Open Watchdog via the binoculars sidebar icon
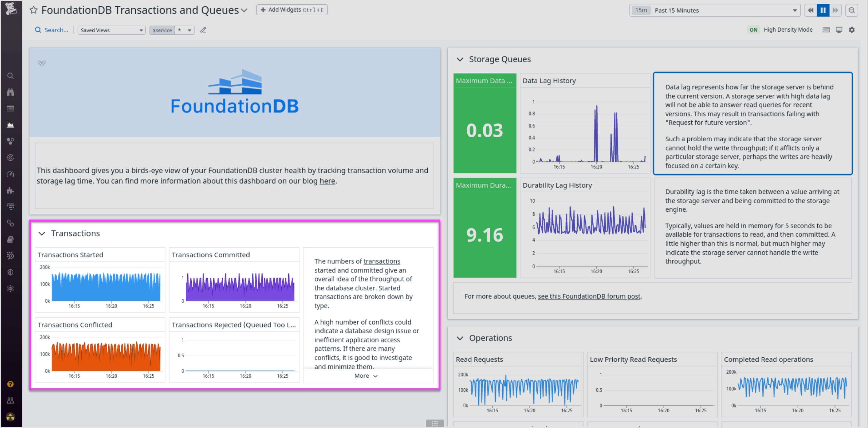 click(x=10, y=92)
